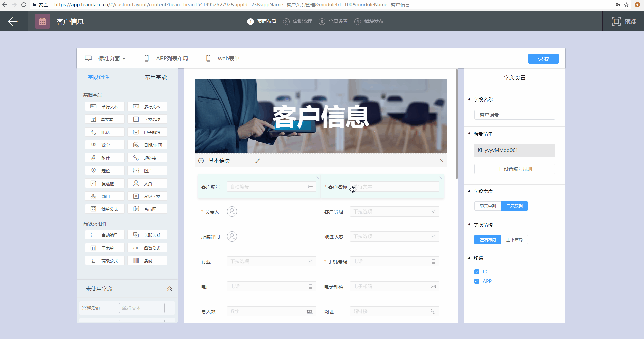
Task: Open the 客户等级 dropdown
Action: pyautogui.click(x=394, y=211)
